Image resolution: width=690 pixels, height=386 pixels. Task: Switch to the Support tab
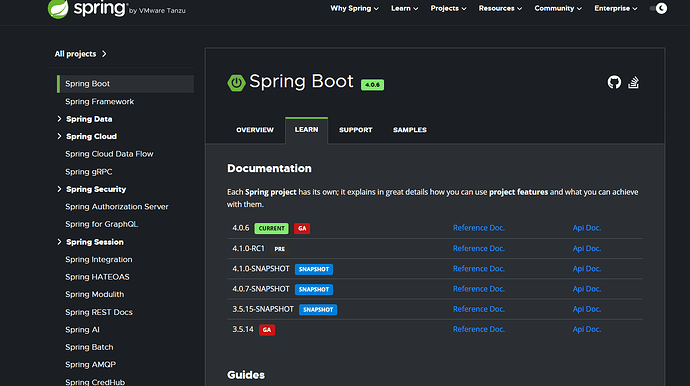[356, 130]
